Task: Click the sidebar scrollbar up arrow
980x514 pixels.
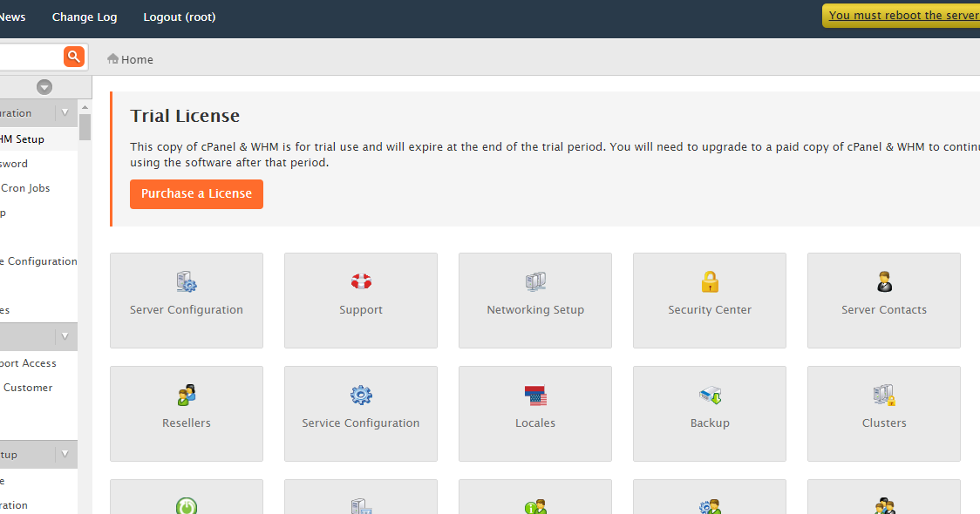Action: click(85, 107)
